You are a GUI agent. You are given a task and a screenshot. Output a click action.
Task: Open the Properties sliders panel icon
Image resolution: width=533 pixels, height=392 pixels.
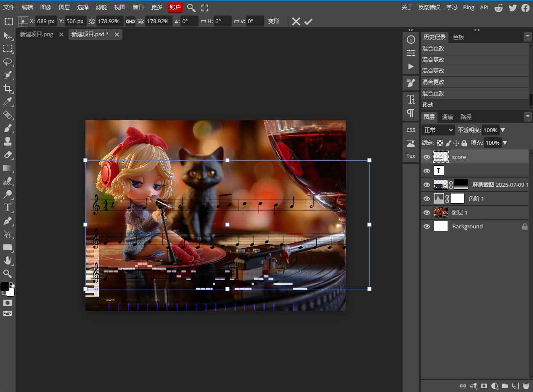(x=411, y=53)
